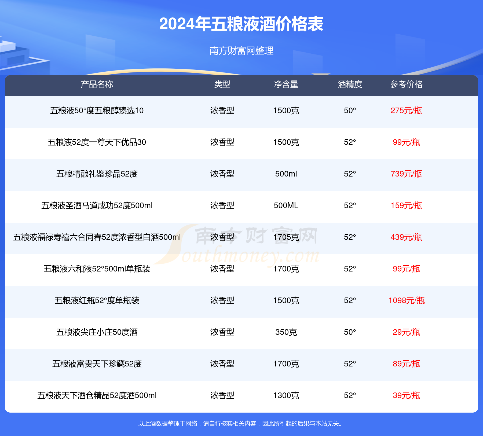The image size is (483, 448).
Task: Click 1500克 in 红瓶52°度 row
Action: pos(286,300)
